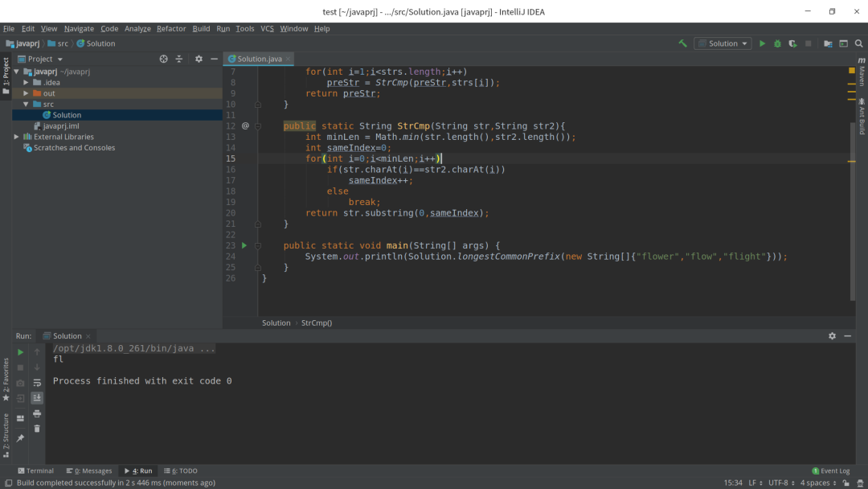Locate the open file with the crosshair icon
This screenshot has width=868, height=489.
tap(163, 59)
